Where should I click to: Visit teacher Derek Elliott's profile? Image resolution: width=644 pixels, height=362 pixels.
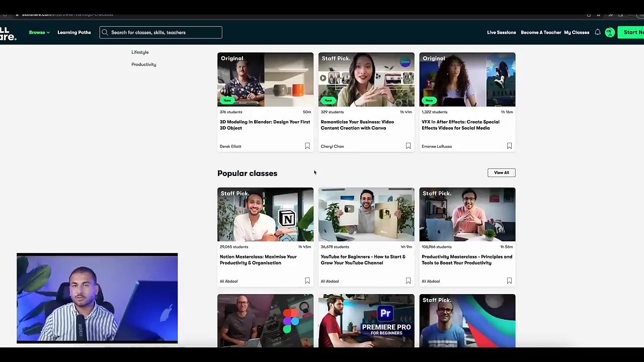pos(230,146)
